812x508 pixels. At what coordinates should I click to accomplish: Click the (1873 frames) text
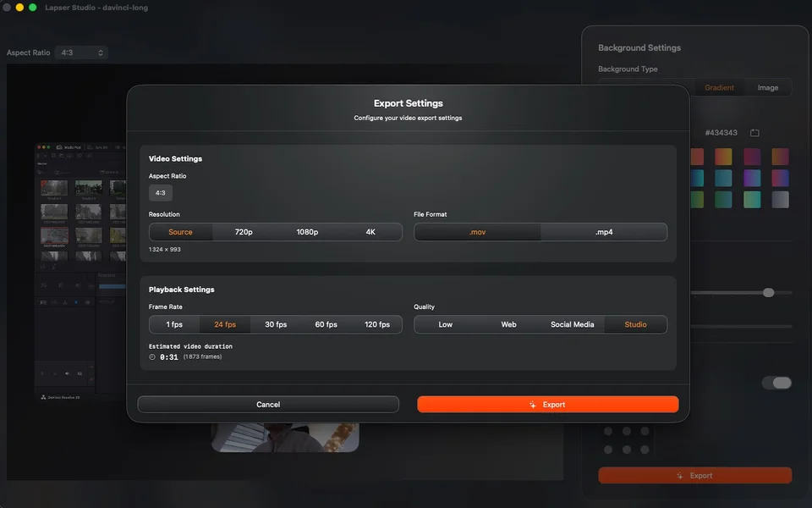(x=202, y=356)
